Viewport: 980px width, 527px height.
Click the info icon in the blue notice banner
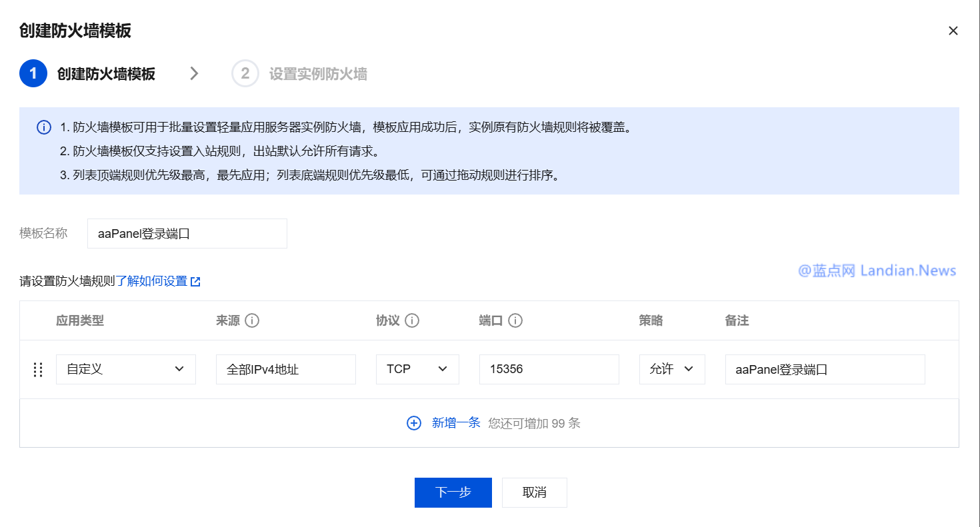pos(44,127)
